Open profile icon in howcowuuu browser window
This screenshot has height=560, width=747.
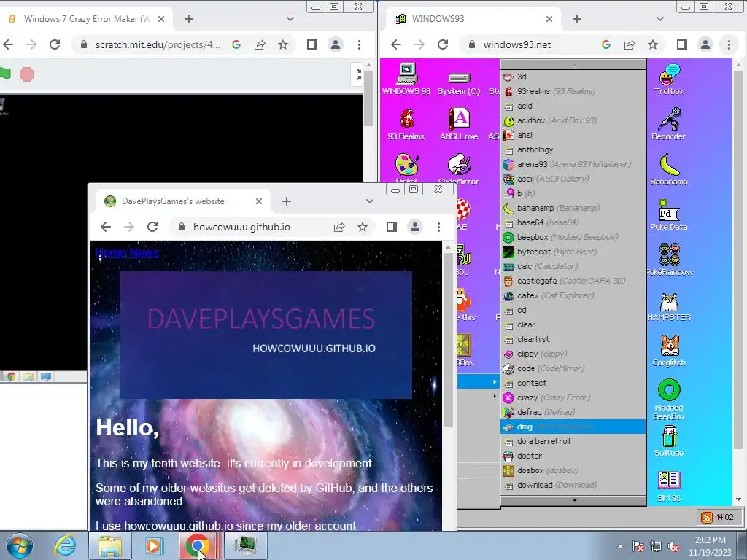[415, 227]
